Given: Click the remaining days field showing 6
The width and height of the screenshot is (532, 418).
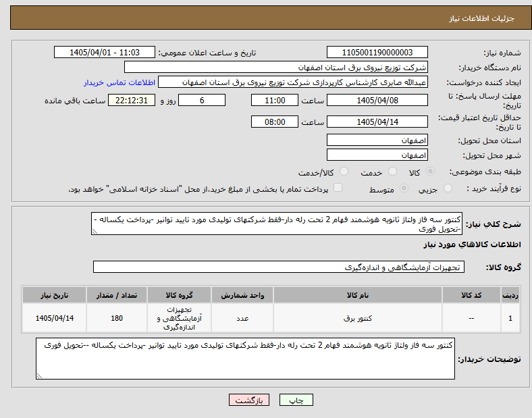Looking at the screenshot, I should 202,100.
